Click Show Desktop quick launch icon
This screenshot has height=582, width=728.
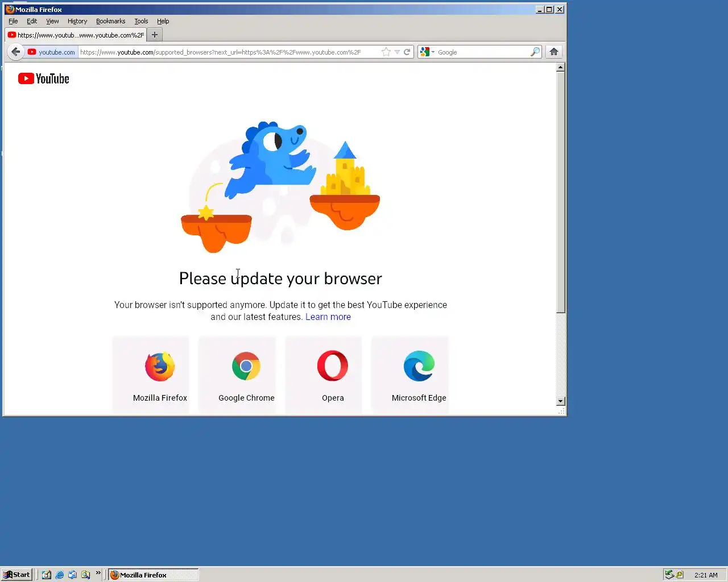pyautogui.click(x=47, y=575)
